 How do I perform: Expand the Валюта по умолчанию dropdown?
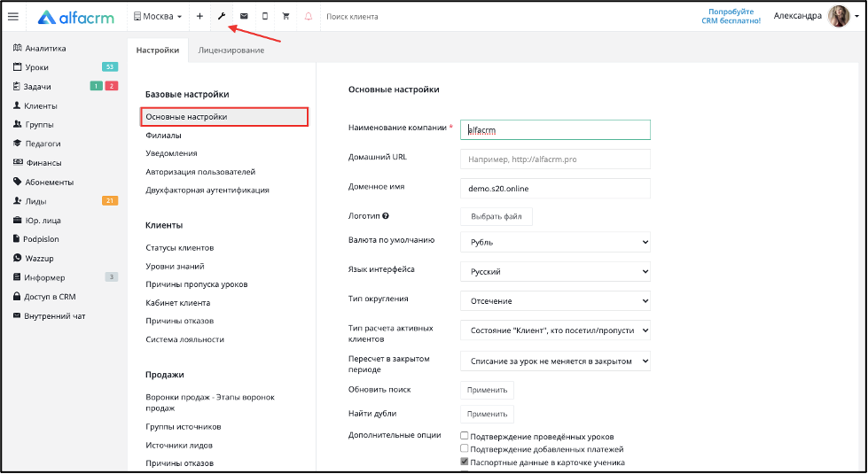click(555, 242)
